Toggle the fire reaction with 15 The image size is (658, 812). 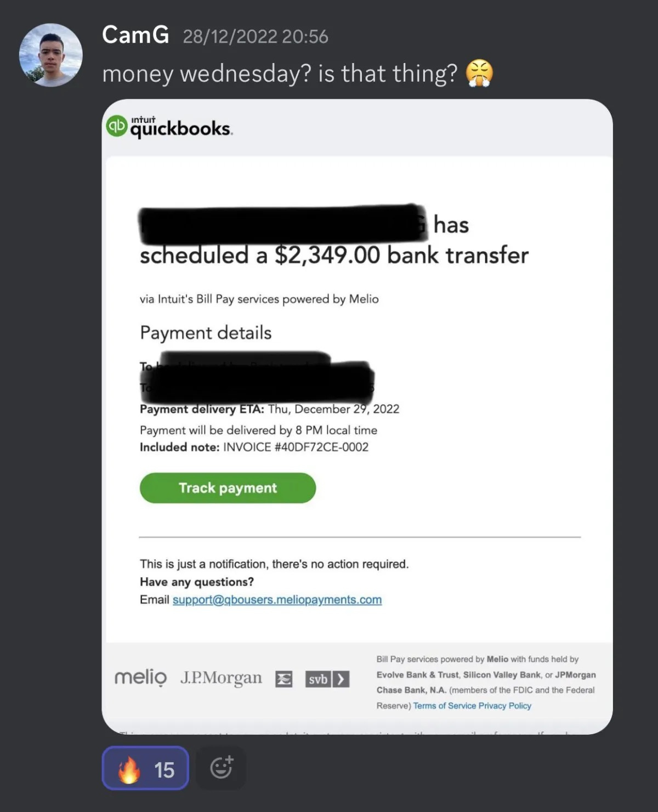pos(145,768)
